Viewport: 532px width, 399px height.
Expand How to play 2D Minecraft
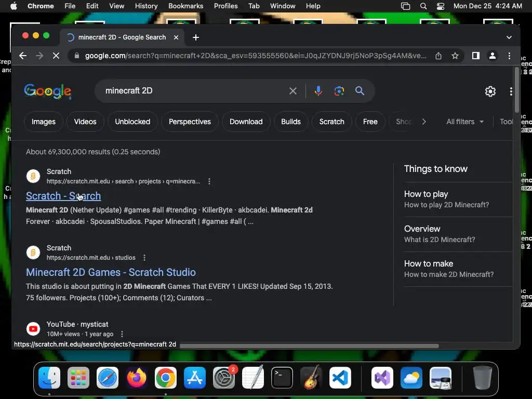click(458, 199)
